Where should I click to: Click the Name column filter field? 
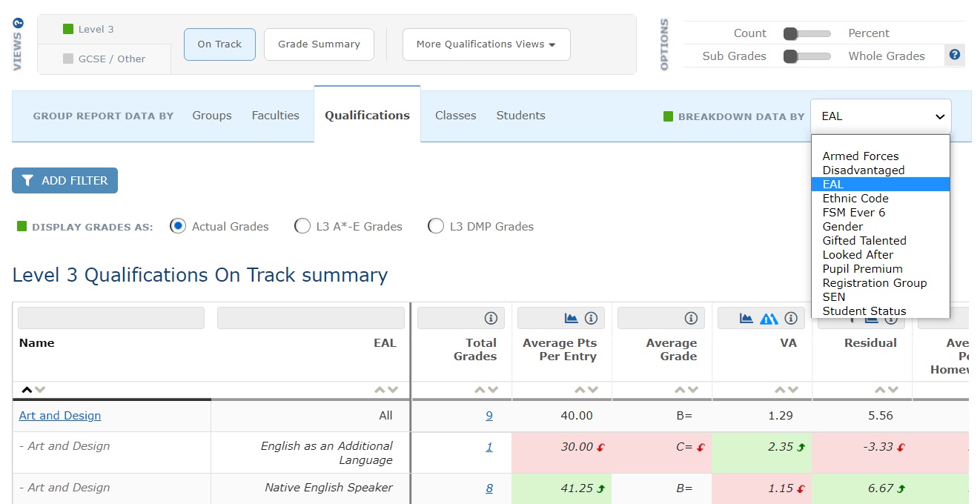click(x=111, y=318)
